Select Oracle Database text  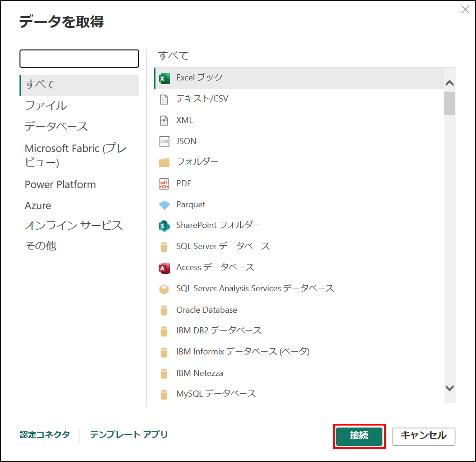click(207, 310)
